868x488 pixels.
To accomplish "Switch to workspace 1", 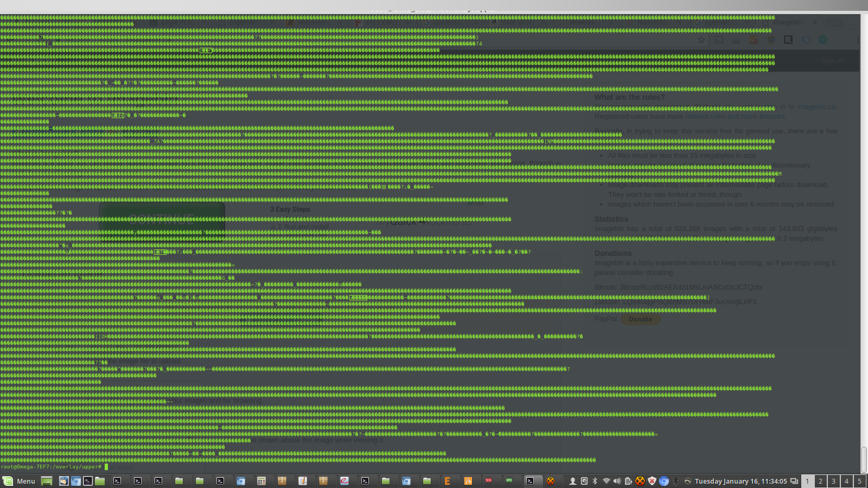I will pyautogui.click(x=807, y=481).
